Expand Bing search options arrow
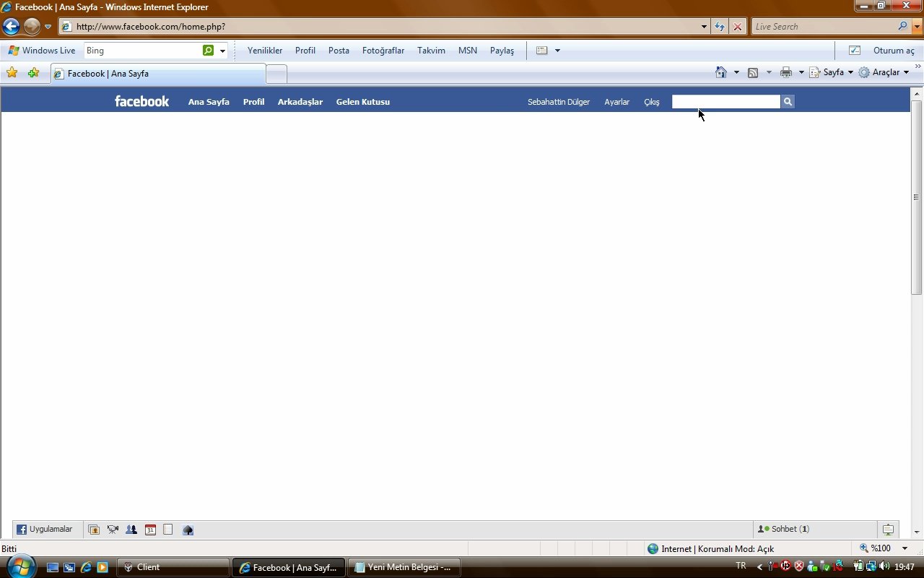This screenshot has height=578, width=924. [x=222, y=51]
